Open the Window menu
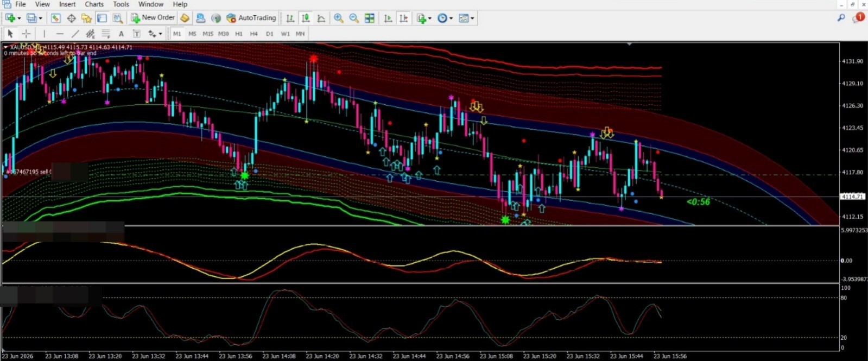The height and width of the screenshot is (361, 868). click(151, 4)
